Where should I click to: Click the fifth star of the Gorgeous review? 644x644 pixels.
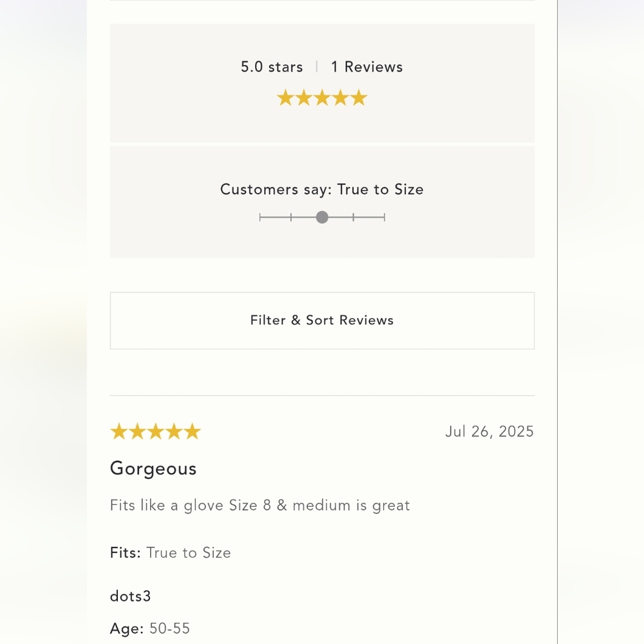coord(193,432)
